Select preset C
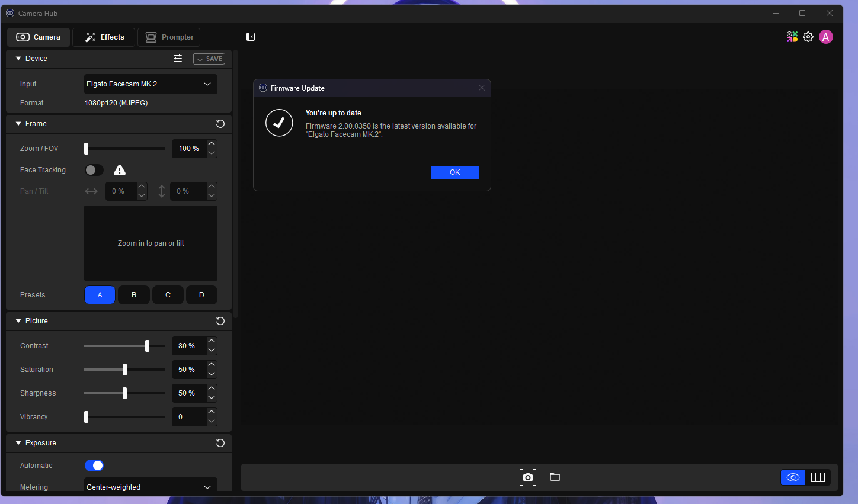 tap(168, 295)
